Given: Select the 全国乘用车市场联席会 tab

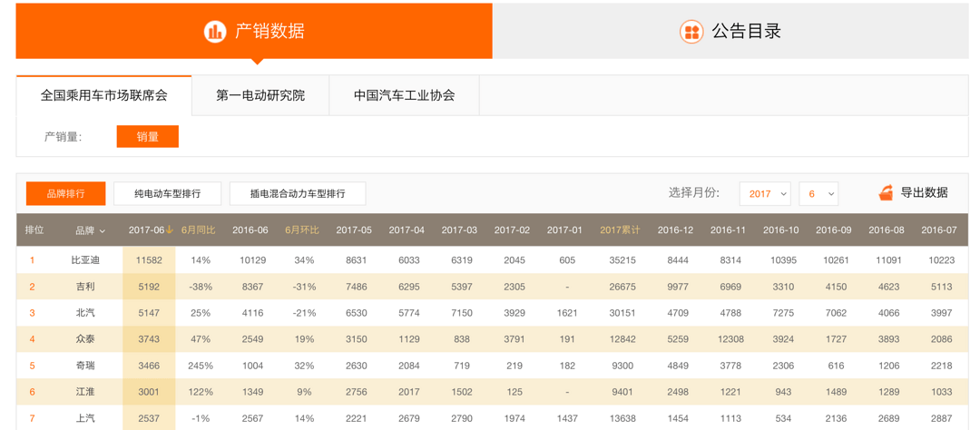Looking at the screenshot, I should pos(103,95).
